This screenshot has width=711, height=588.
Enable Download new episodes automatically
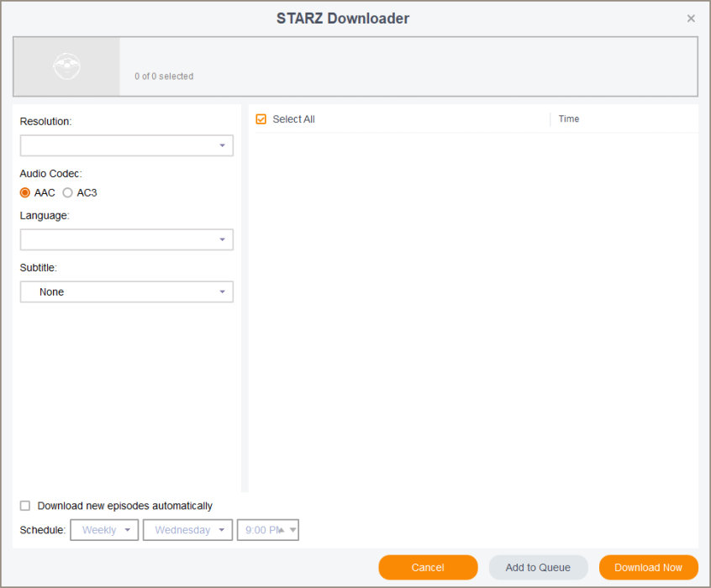coord(25,506)
